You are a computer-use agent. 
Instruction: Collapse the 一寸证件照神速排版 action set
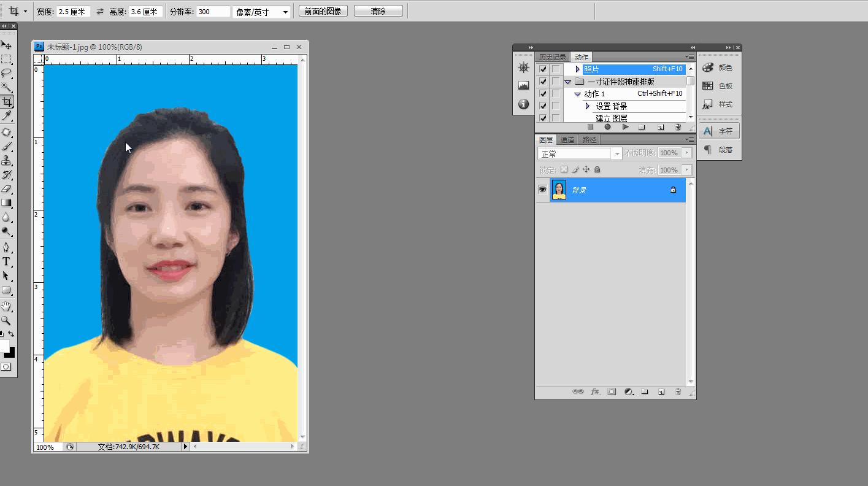pyautogui.click(x=567, y=82)
